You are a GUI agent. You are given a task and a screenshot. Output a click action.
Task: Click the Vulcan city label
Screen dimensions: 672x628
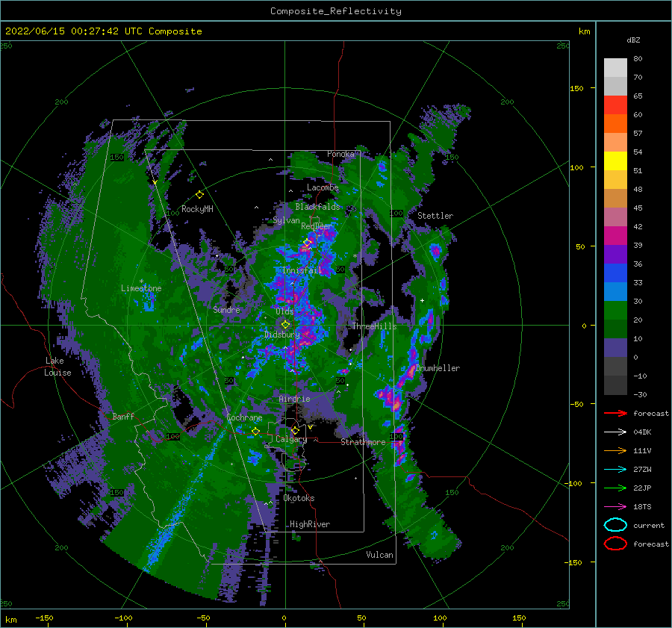[380, 555]
